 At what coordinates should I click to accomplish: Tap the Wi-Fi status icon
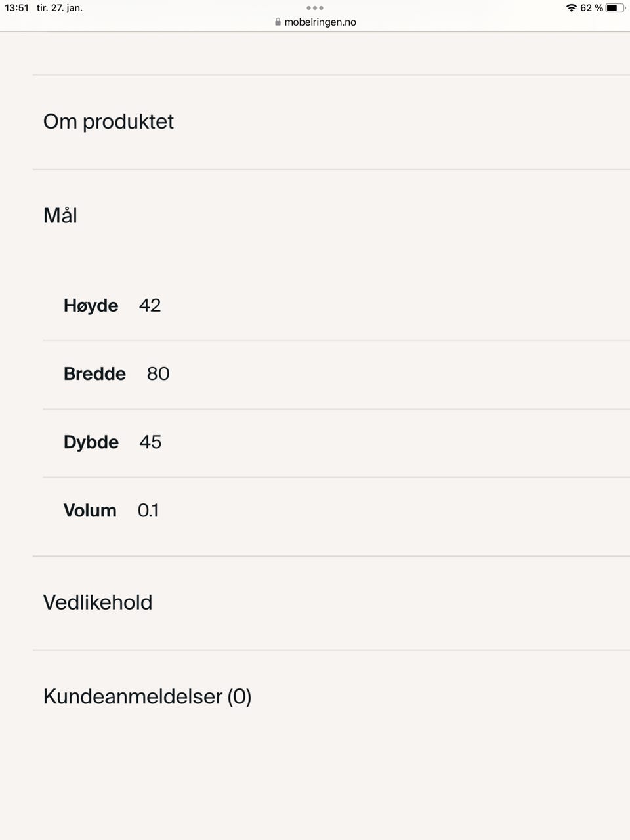pos(571,8)
